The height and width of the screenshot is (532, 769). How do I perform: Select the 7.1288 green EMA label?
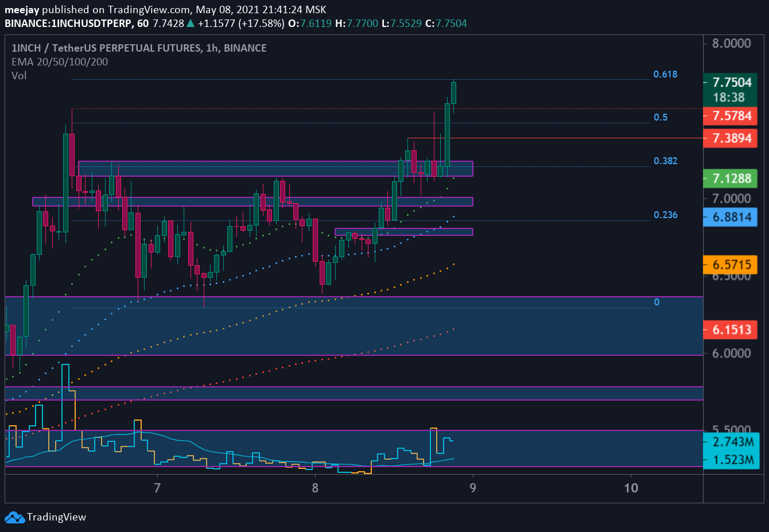tap(731, 178)
